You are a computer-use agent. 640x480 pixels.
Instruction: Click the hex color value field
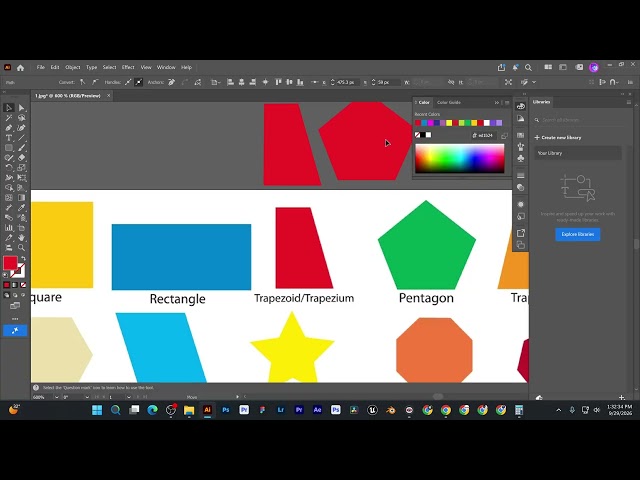(x=485, y=136)
